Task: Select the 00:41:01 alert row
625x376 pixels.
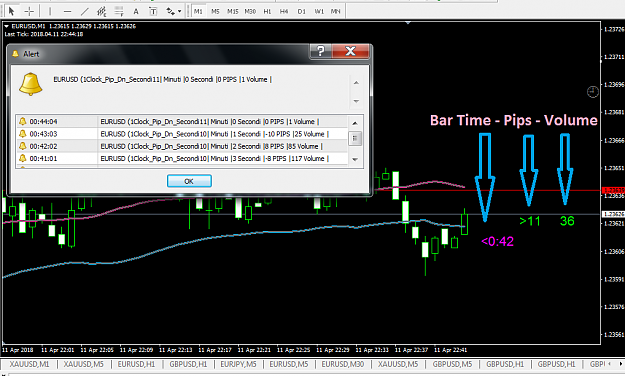Action: coord(182,158)
